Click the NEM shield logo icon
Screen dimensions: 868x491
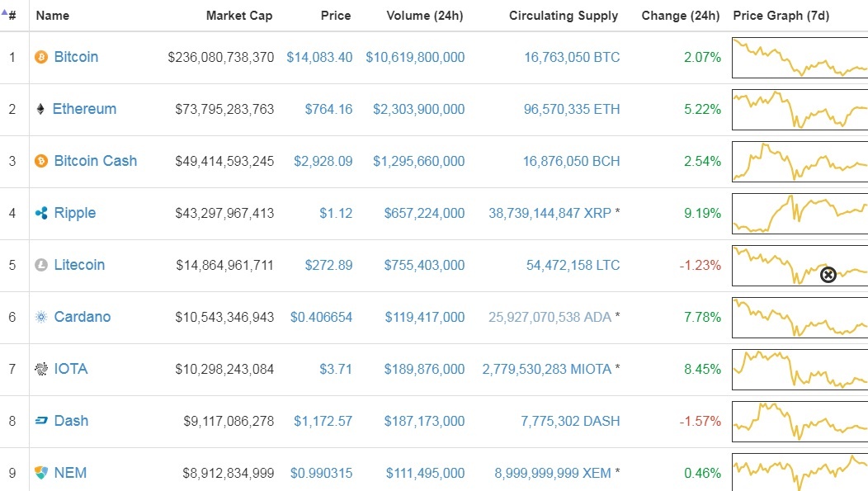40,473
